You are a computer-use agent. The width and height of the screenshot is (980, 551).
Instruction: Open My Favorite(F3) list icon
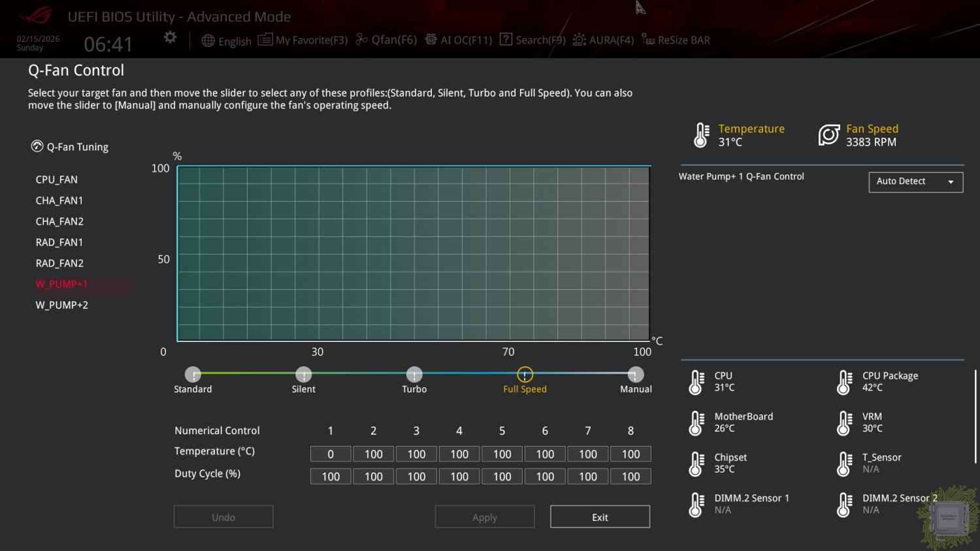coord(265,40)
